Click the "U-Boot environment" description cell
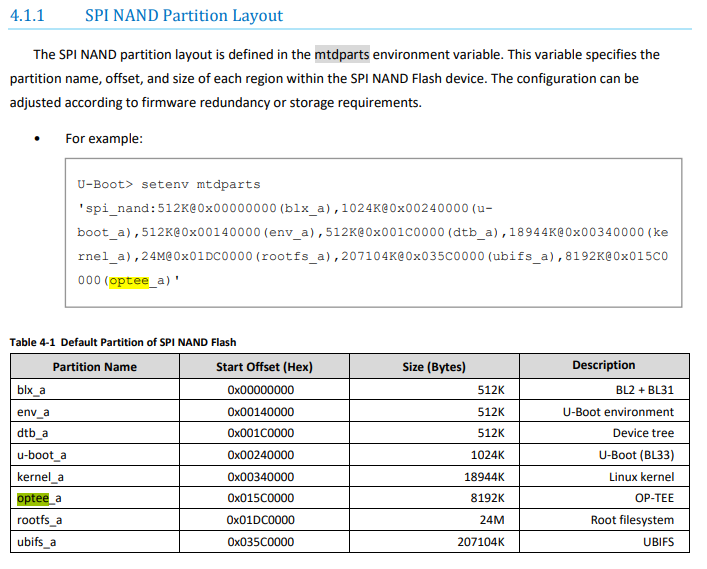The width and height of the screenshot is (707, 569). [x=620, y=411]
